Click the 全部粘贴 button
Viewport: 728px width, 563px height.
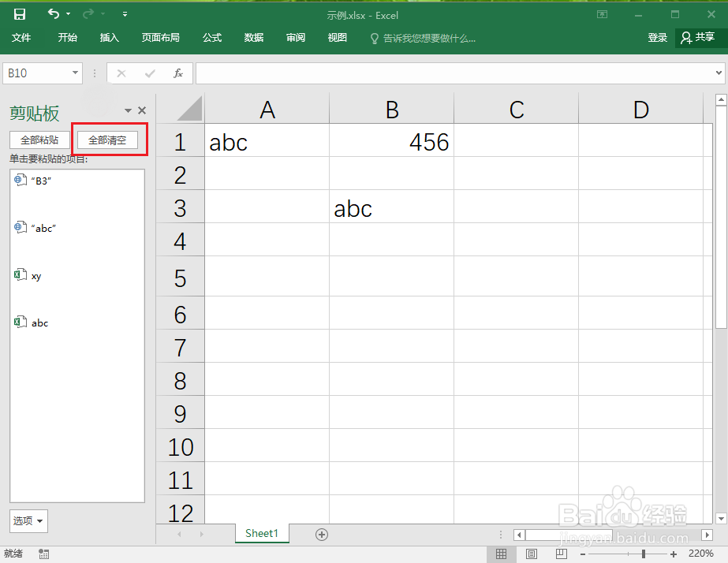coord(39,140)
